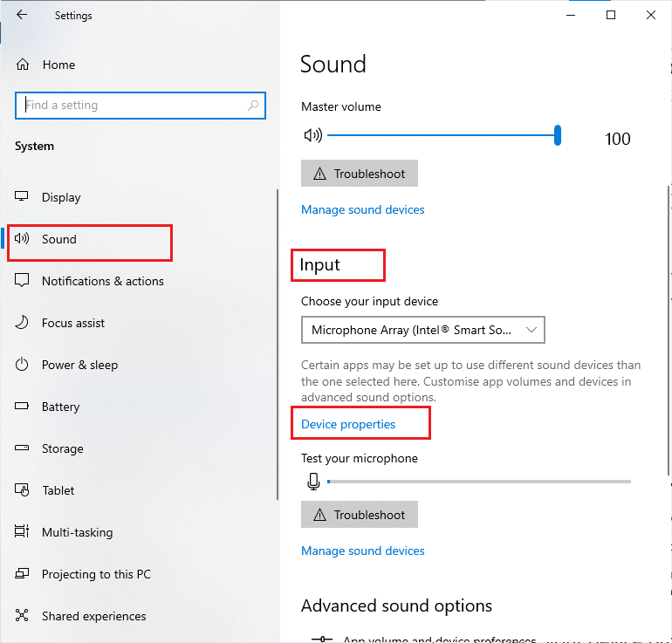
Task: Click the Choose your input device label
Action: pos(369,301)
